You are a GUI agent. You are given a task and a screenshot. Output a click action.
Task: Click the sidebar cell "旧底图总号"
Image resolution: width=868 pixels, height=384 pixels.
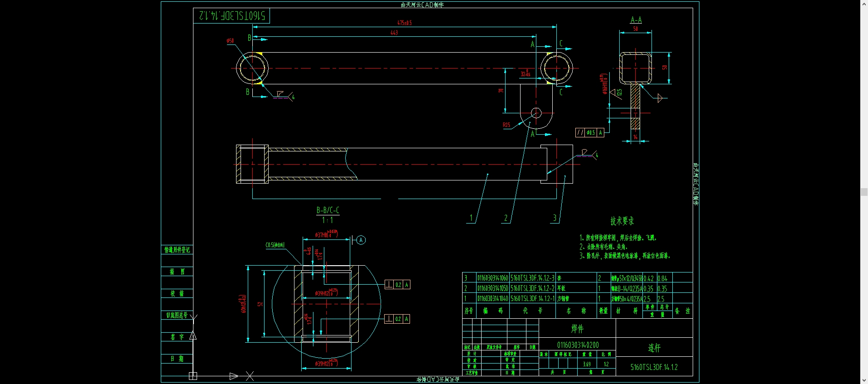tap(177, 315)
